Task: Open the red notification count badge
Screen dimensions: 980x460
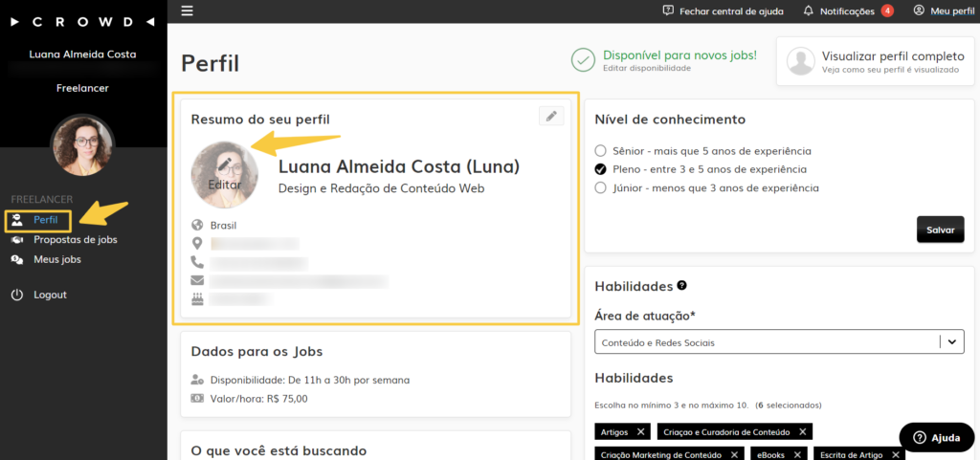Action: point(887,11)
